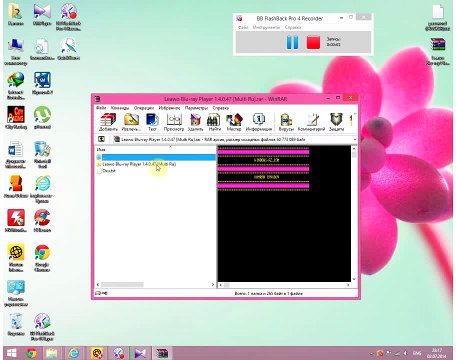Open the Recycle Bin on the desktop

pyautogui.click(x=16, y=324)
